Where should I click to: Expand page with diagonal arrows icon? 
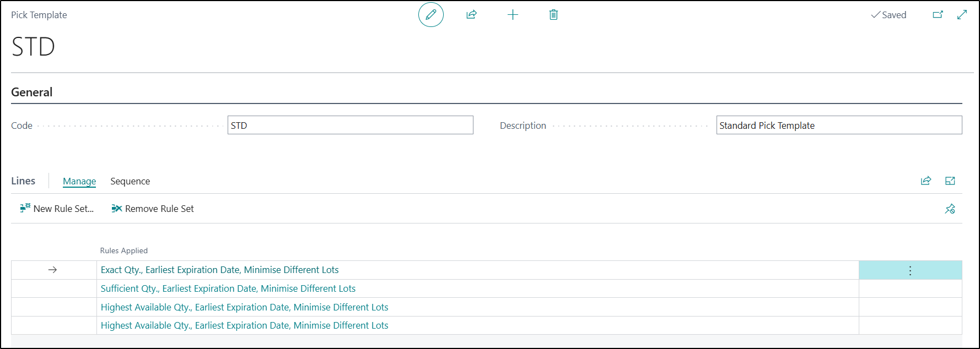tap(962, 15)
